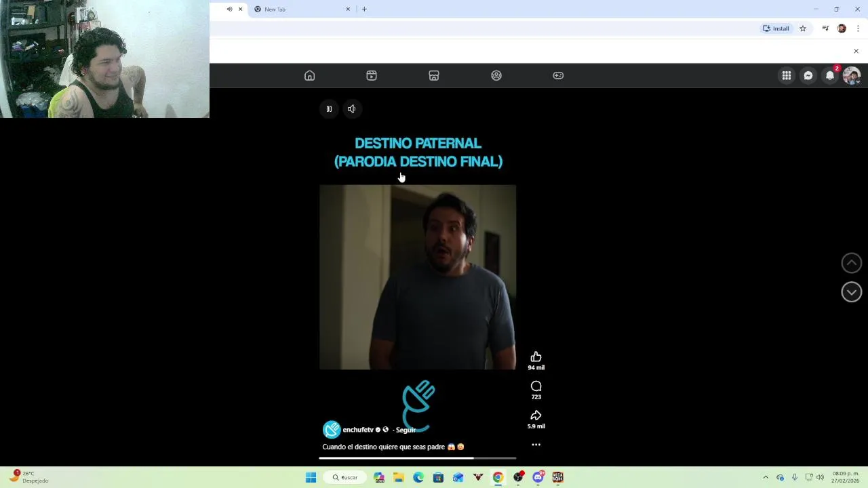
Task: Open the Gaming controller icon
Action: click(558, 75)
